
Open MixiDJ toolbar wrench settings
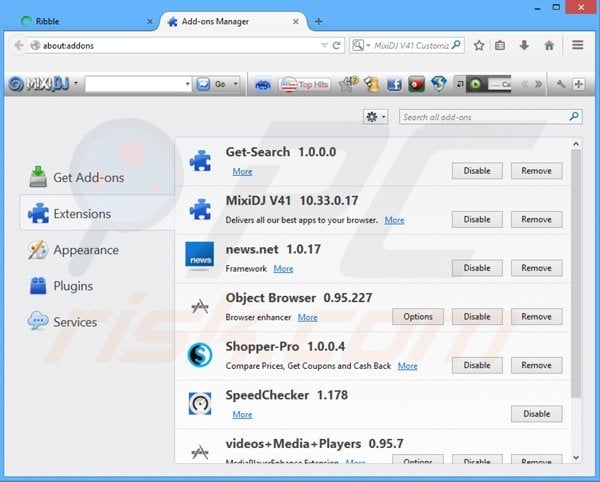[x=561, y=84]
